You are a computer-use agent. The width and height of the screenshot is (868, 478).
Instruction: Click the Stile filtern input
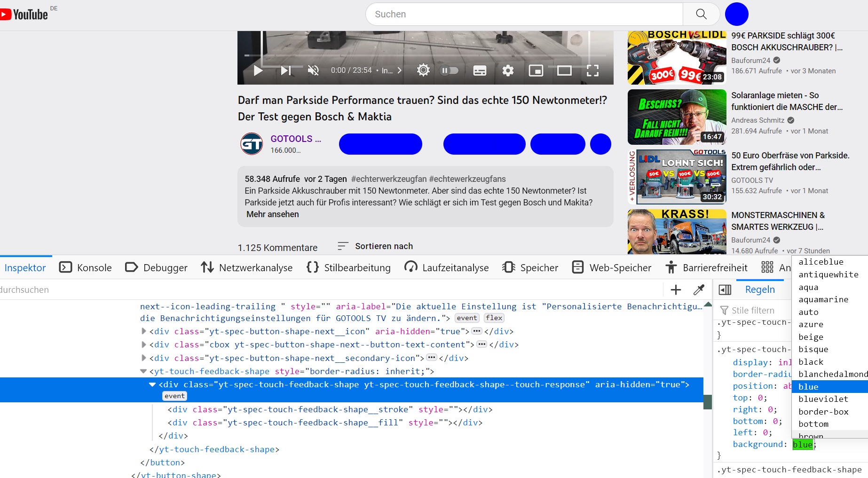tap(754, 310)
